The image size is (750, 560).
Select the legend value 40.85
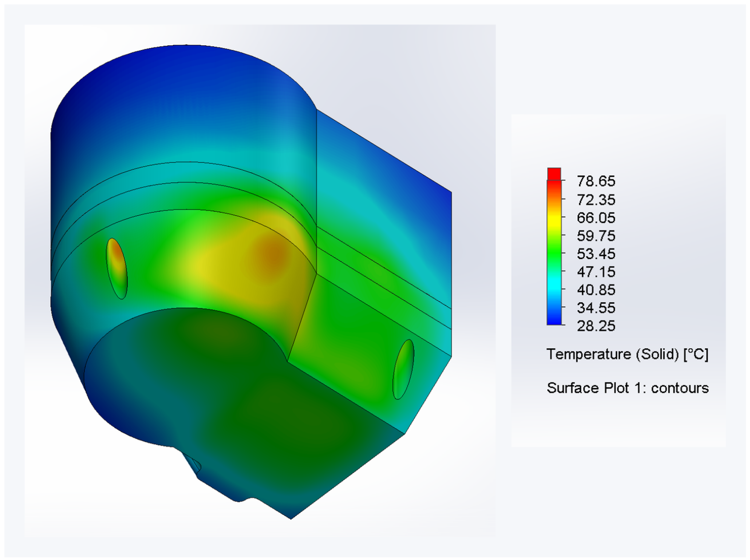point(596,290)
